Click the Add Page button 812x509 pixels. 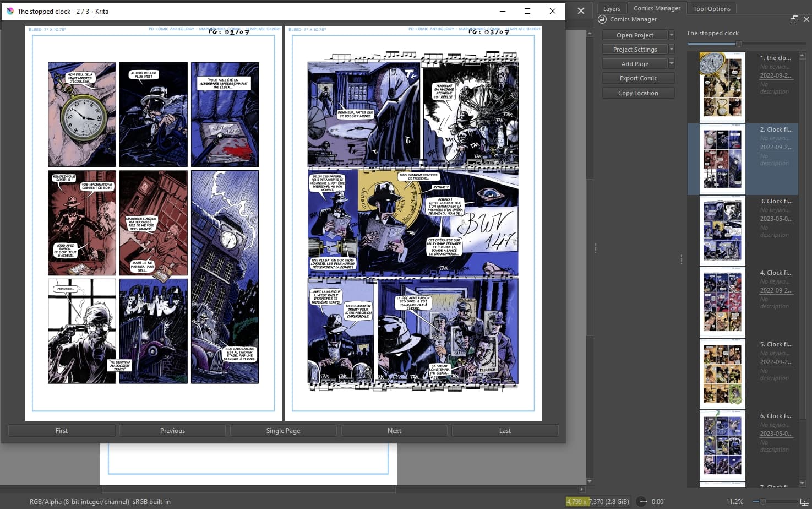point(635,63)
